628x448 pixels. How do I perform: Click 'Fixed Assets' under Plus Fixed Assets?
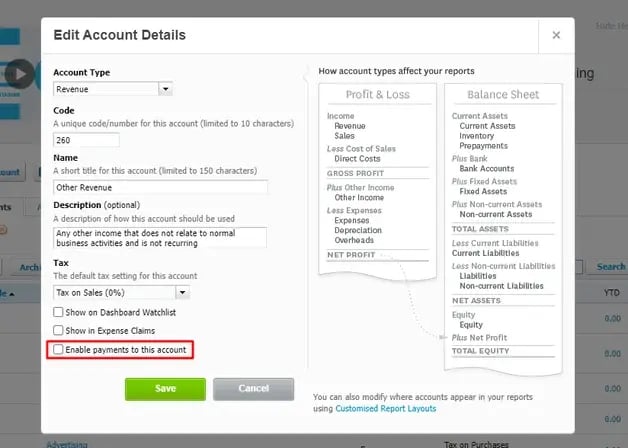point(483,191)
